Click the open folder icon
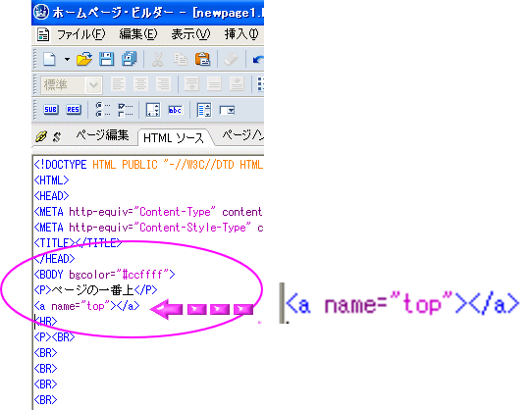This screenshot has width=532, height=410. point(84,59)
